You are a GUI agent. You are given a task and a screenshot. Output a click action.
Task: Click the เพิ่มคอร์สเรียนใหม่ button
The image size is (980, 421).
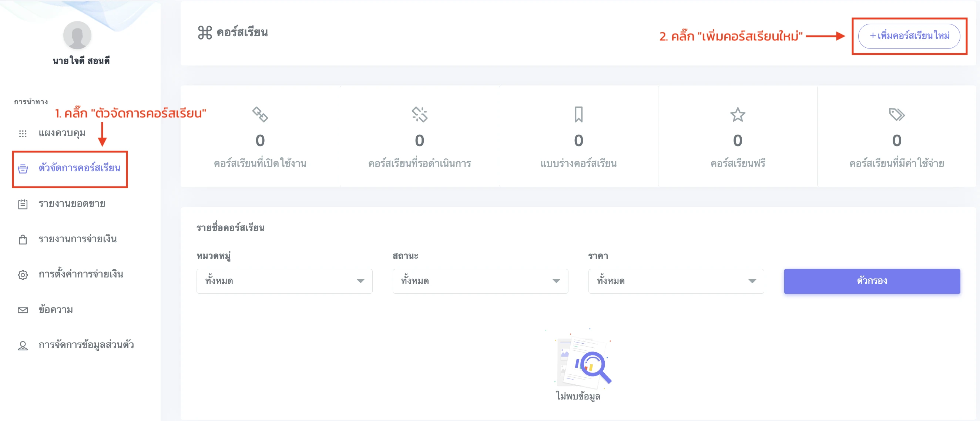pos(909,36)
